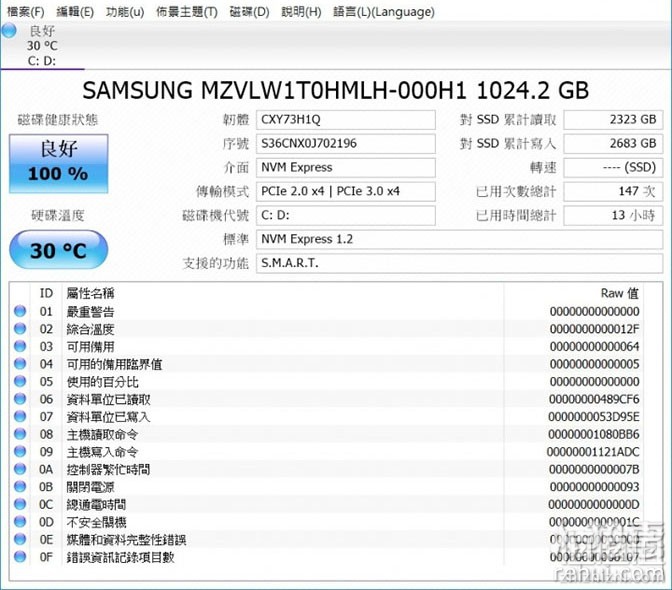The image size is (672, 590).
Task: Click status orb for attribute 0E 媒體和資料完整性錯誤
Action: (20, 539)
